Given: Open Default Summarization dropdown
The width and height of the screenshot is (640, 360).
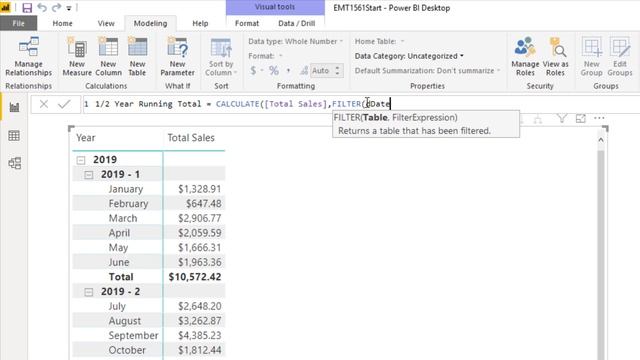Looking at the screenshot, I should pos(427,71).
